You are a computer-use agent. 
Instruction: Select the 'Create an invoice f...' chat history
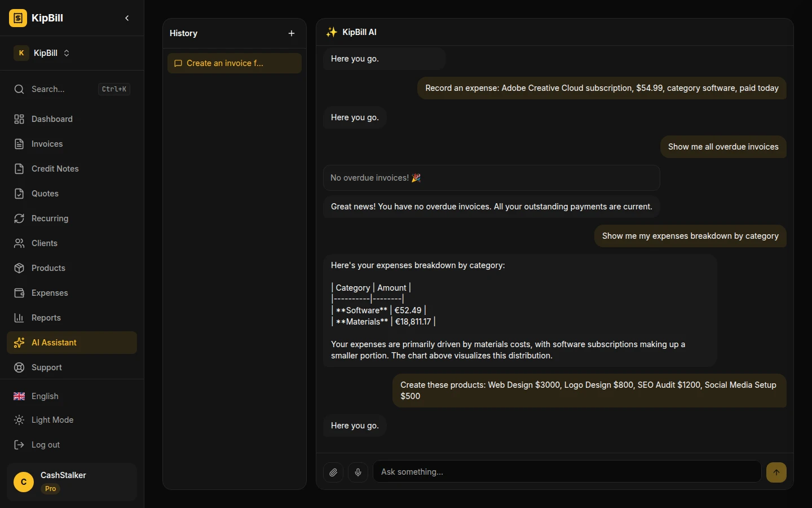coord(234,63)
